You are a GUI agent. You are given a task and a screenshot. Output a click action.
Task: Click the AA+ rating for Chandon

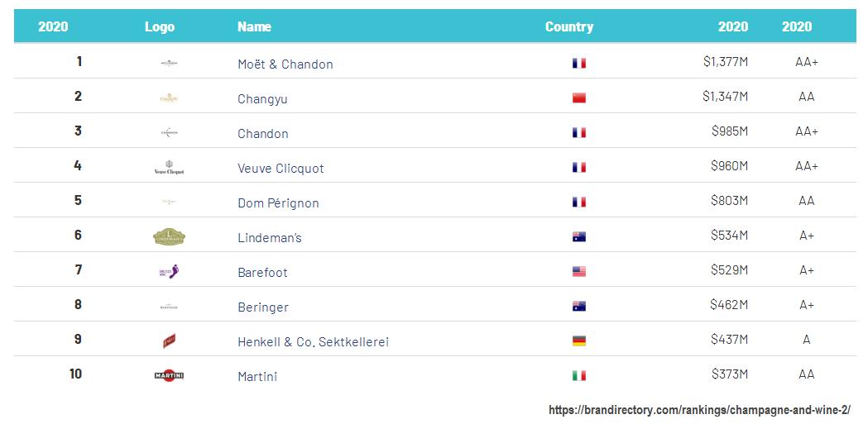coord(807,131)
